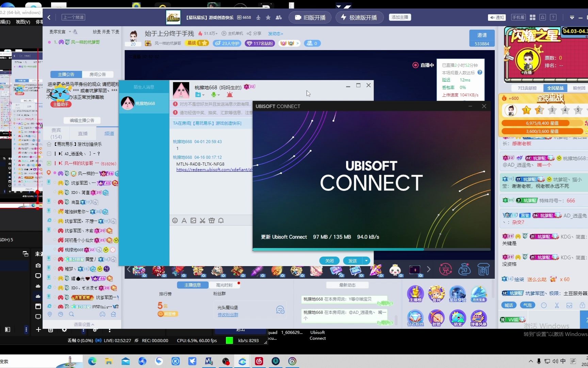Show hidden system tray icons chevron

click(531, 361)
